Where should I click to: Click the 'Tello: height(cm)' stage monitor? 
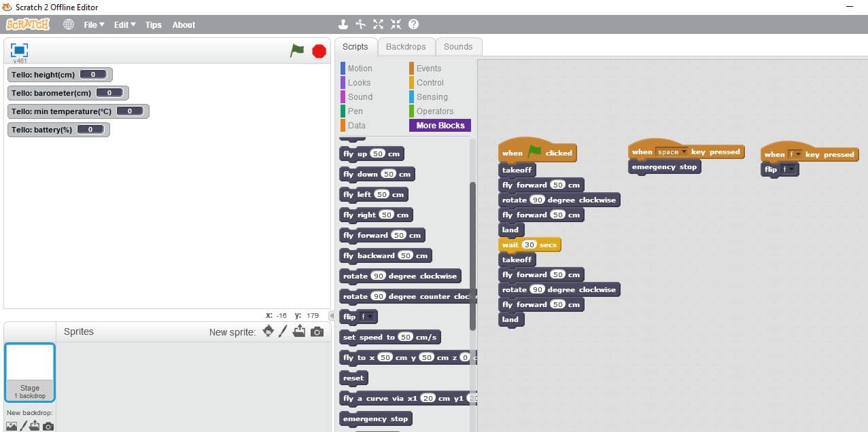[60, 75]
